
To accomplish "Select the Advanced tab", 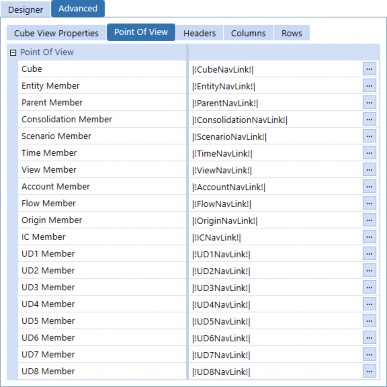I will click(78, 9).
